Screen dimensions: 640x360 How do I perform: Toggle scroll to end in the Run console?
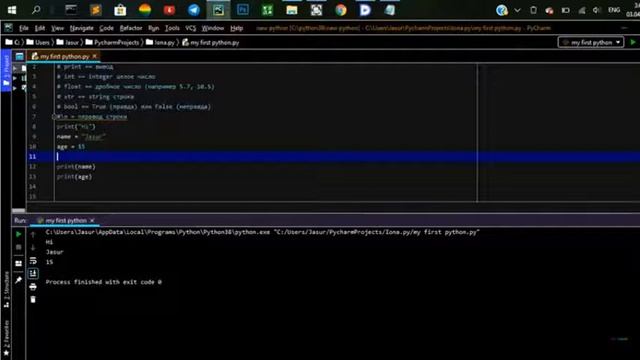click(x=33, y=273)
